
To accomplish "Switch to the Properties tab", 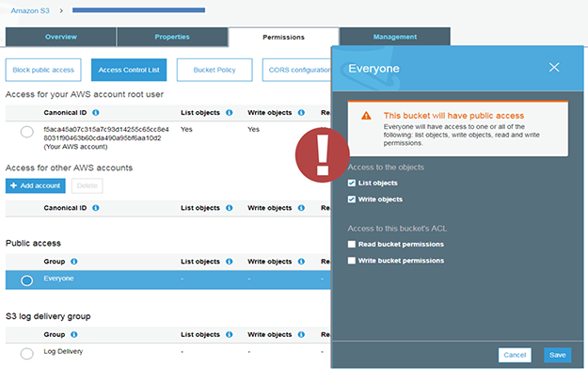I will (x=172, y=37).
